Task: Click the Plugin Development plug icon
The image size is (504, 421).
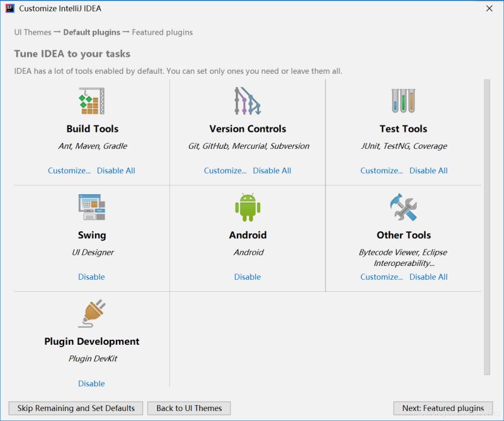Action: coord(92,314)
